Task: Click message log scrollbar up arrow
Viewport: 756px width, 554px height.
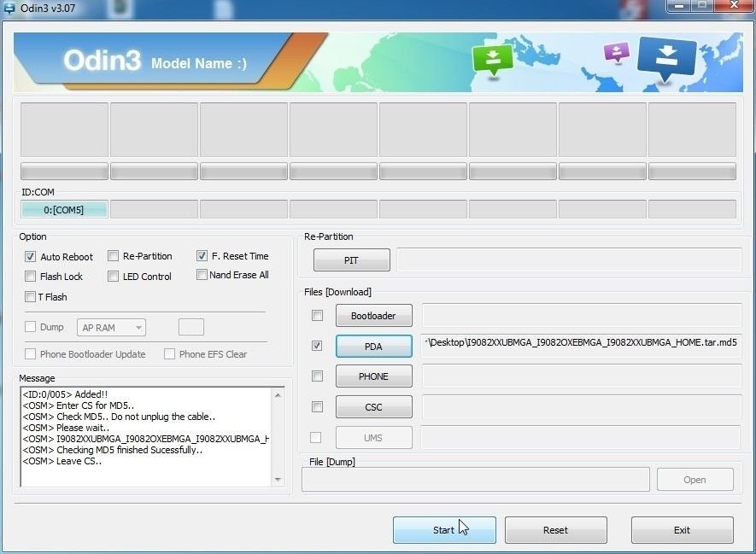Action: pos(278,395)
